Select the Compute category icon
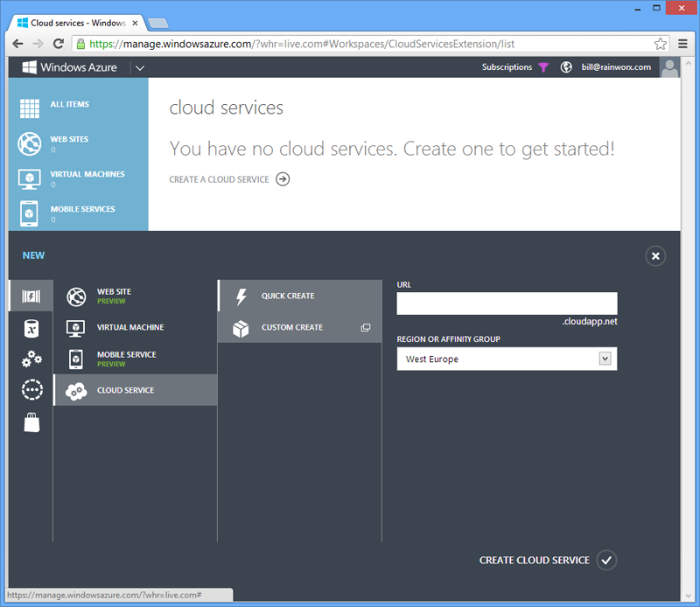 coord(31,296)
